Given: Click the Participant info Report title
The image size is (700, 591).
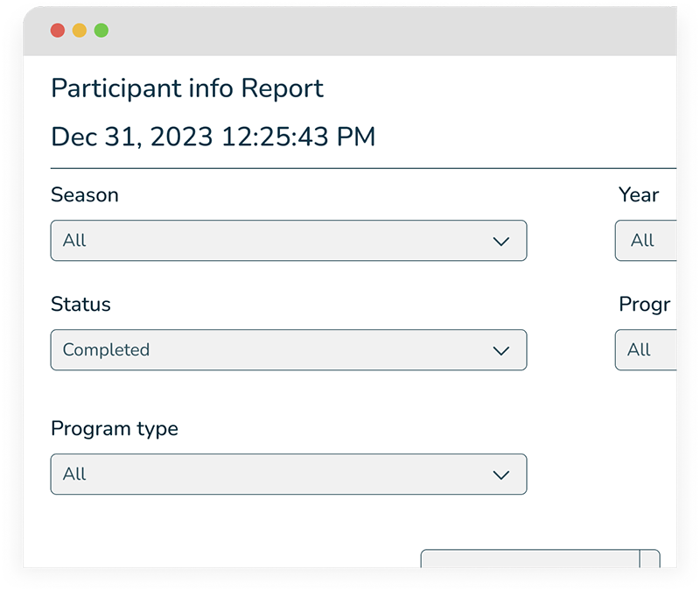Looking at the screenshot, I should [187, 88].
